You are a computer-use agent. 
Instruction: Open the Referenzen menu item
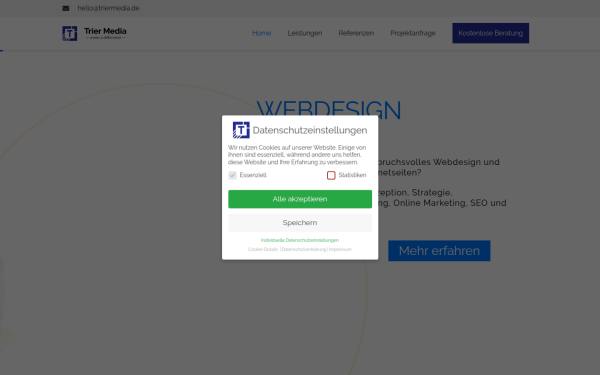[356, 33]
